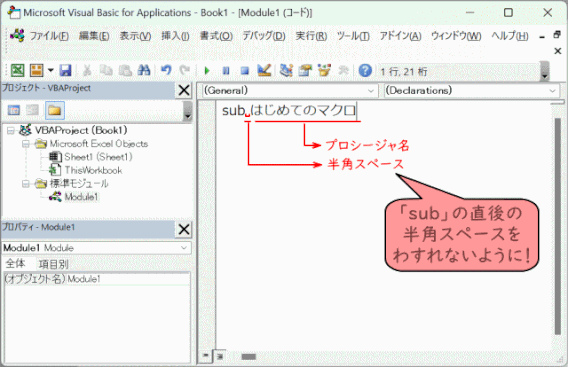Image resolution: width=568 pixels, height=367 pixels.
Task: Click the Paste clipboard icon
Action: 125,70
